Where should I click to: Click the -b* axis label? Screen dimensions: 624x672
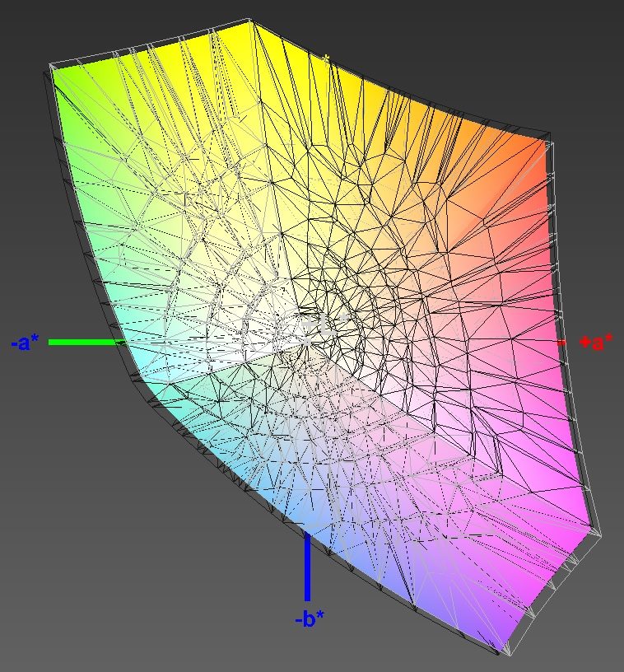click(310, 618)
